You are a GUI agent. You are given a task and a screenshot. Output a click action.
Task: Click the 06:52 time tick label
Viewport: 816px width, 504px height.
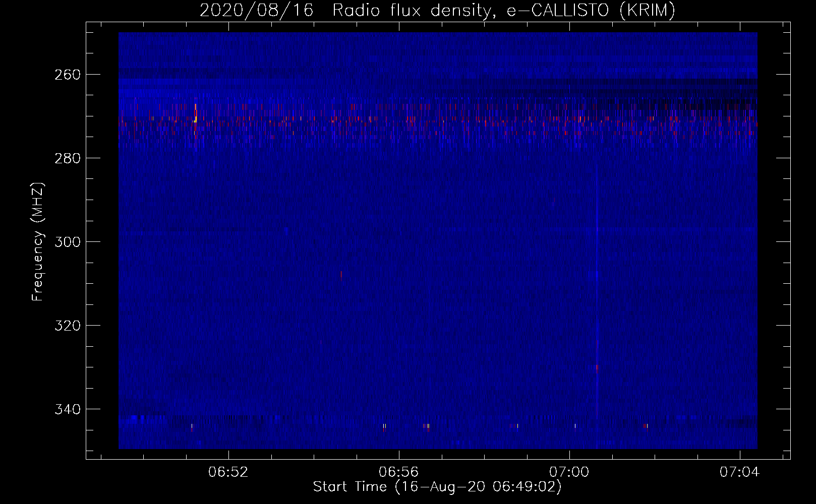(228, 472)
